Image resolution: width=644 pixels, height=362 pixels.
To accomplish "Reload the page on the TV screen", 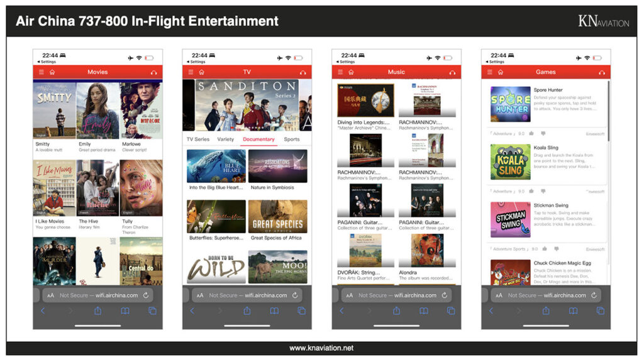I will [295, 295].
